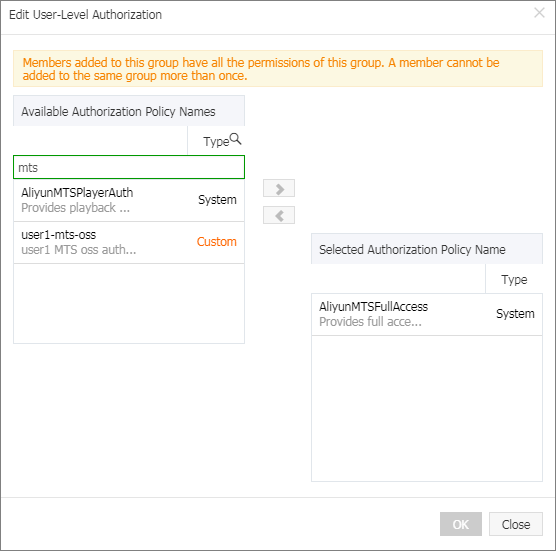The image size is (556, 551).
Task: Click the orange Custom type label
Action: click(x=217, y=242)
